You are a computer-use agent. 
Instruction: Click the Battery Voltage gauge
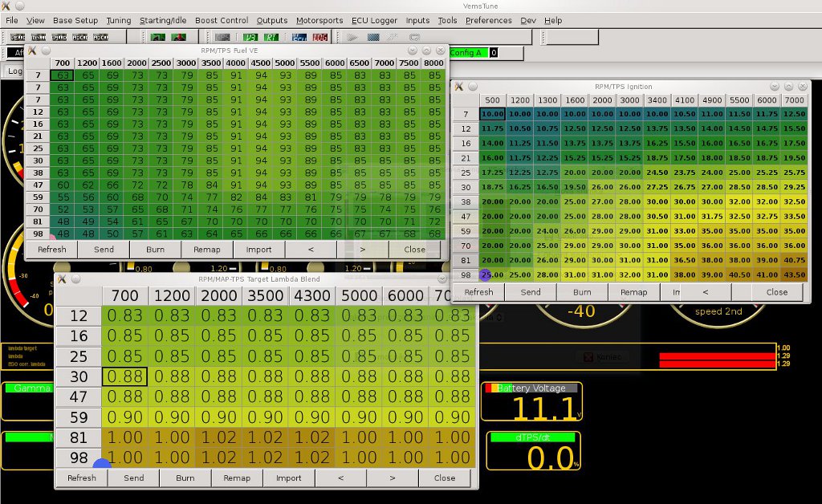tap(531, 401)
